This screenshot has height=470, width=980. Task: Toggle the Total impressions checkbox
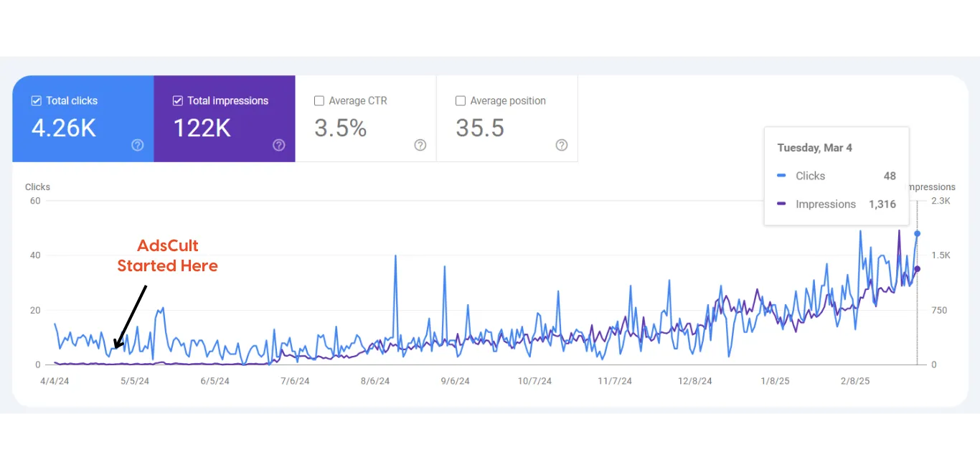coord(178,101)
